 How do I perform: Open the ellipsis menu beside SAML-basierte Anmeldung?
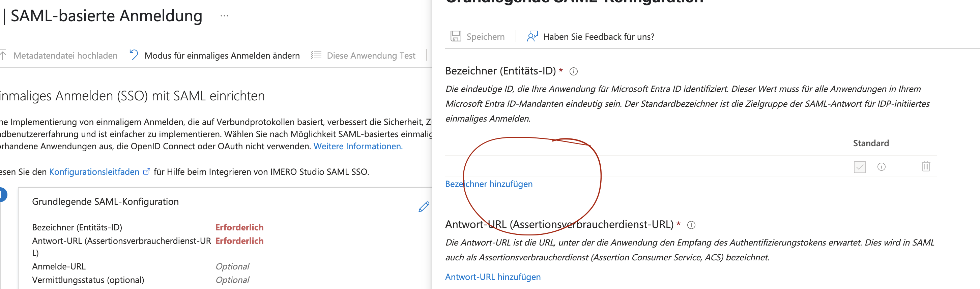pyautogui.click(x=224, y=16)
